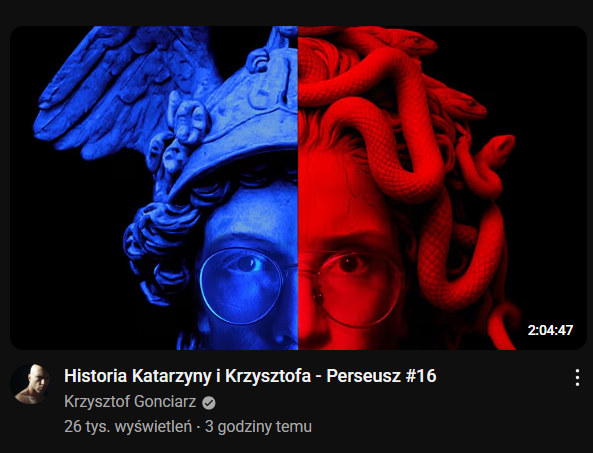Image resolution: width=593 pixels, height=453 pixels.
Task: Click the verified checkmark badge
Action: point(209,403)
